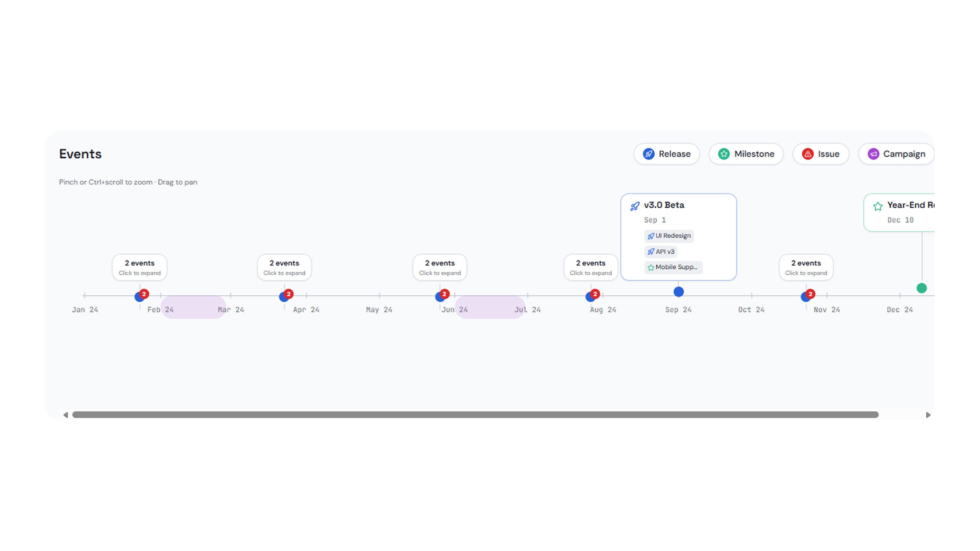The image size is (980, 551).
Task: Expand the 2 events cluster near Feb 24
Action: tap(140, 267)
